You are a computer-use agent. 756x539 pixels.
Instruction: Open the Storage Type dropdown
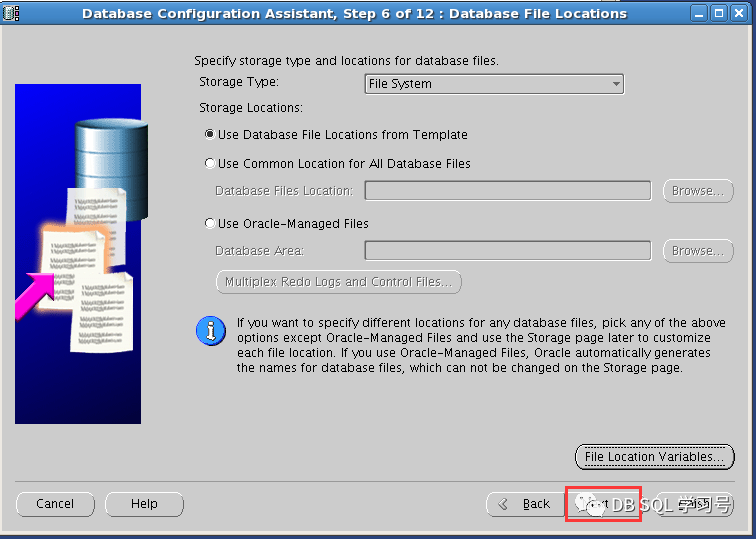coord(494,84)
